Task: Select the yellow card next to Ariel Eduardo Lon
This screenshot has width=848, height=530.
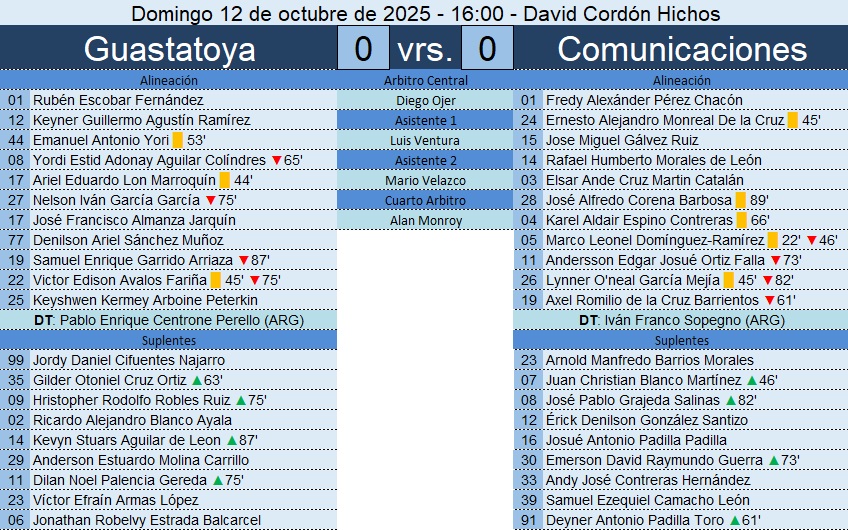Action: 224,180
